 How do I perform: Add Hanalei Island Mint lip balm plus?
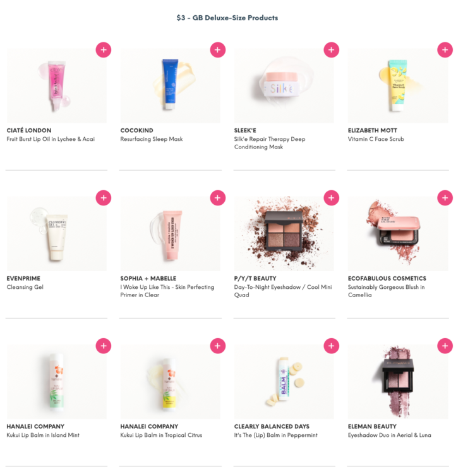click(104, 346)
